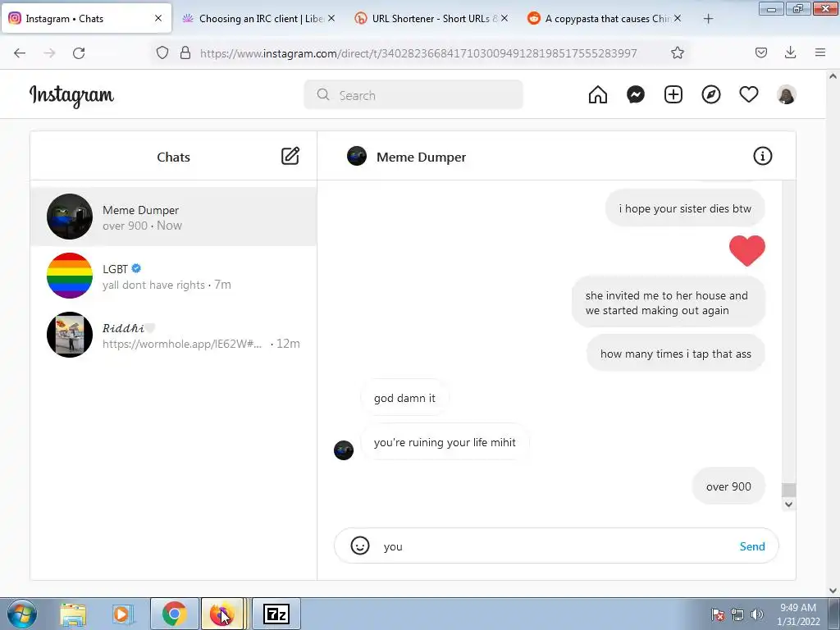Open the Riddhi chat conversation
Screen dimensions: 840x630
point(174,335)
